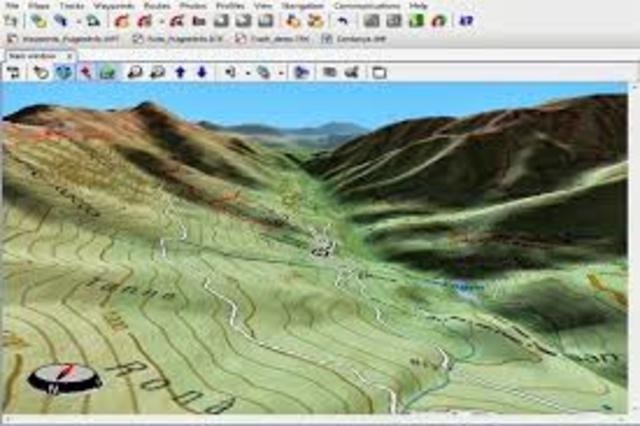The image size is (640, 426).
Task: Open the Help menu
Action: coord(418,5)
